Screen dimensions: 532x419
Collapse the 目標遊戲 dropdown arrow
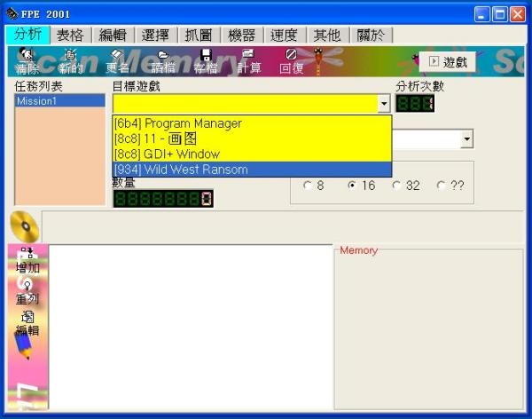tap(384, 103)
